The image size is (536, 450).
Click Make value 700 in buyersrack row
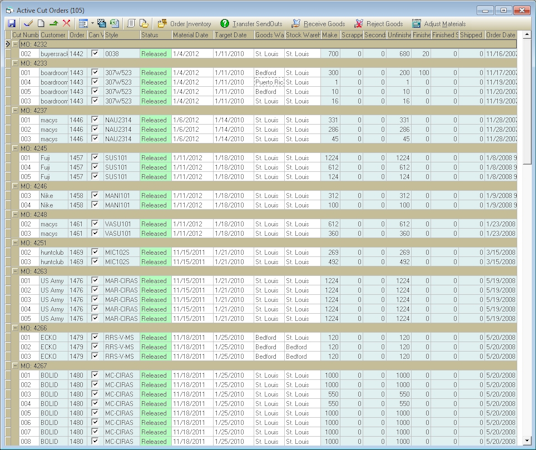click(330, 54)
